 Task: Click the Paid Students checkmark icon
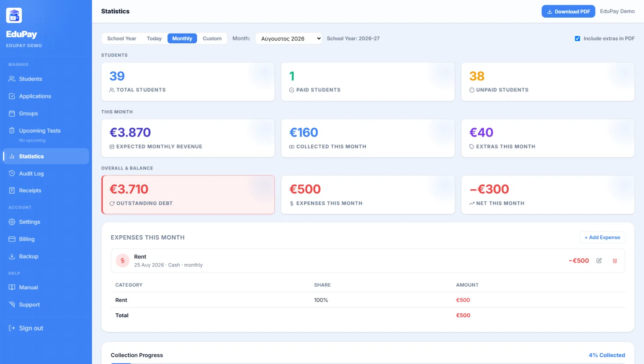click(x=292, y=90)
